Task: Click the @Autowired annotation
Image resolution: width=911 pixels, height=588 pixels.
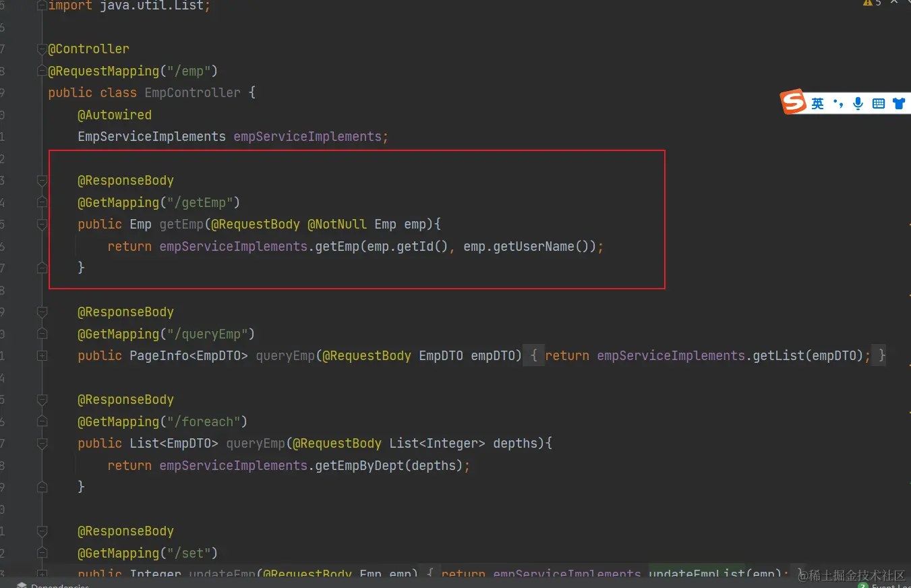Action: pyautogui.click(x=115, y=115)
